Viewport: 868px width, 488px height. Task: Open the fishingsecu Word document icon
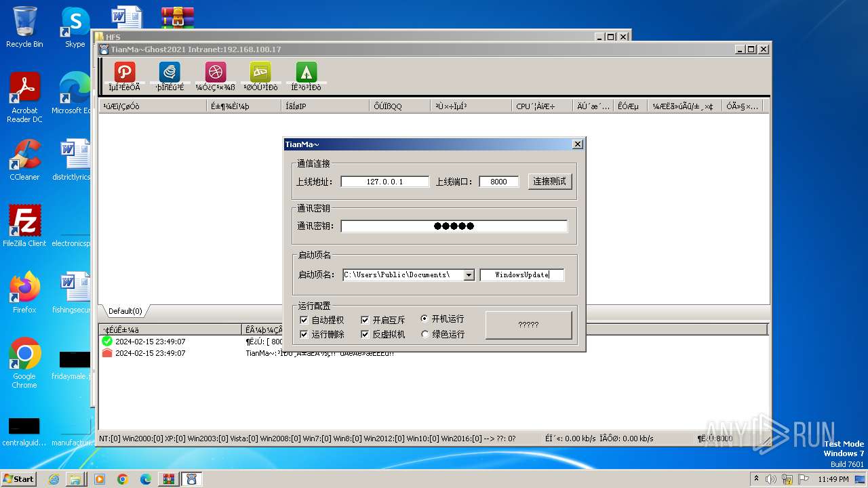(x=72, y=292)
